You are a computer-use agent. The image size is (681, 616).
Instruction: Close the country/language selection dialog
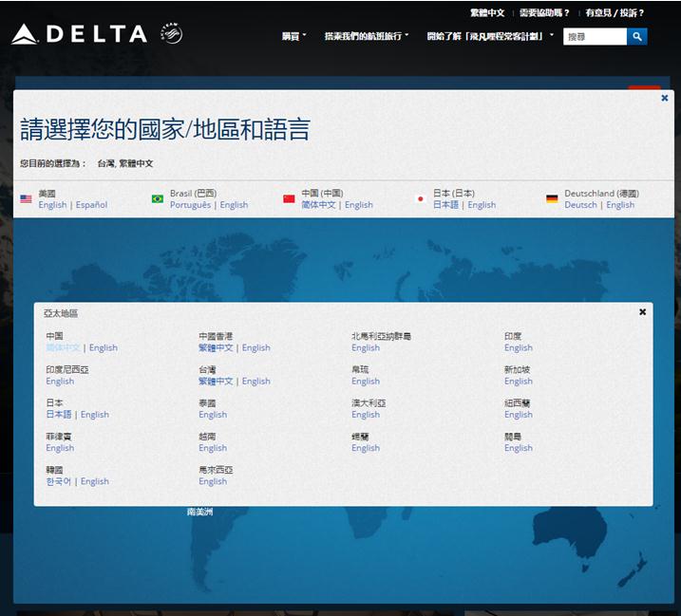pos(665,98)
